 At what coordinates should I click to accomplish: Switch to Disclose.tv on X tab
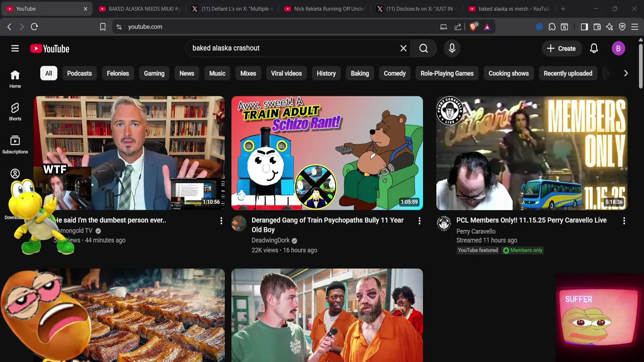tap(418, 9)
